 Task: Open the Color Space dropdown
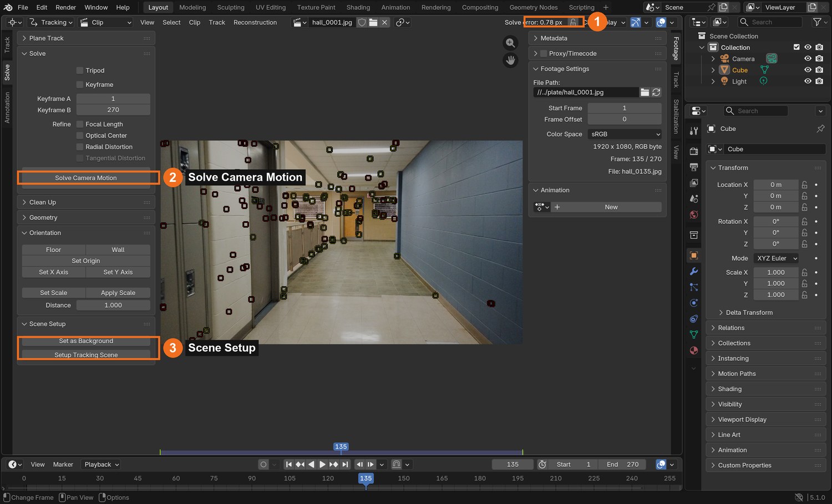tap(625, 134)
